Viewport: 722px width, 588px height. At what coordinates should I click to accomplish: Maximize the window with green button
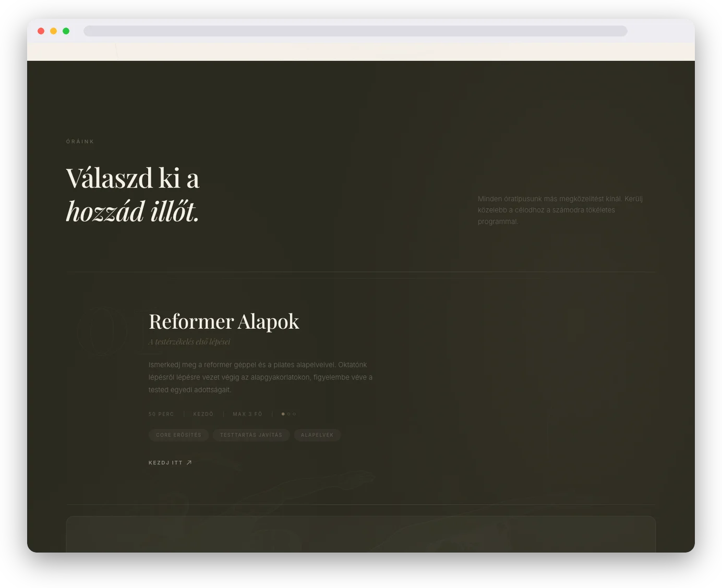(x=66, y=31)
